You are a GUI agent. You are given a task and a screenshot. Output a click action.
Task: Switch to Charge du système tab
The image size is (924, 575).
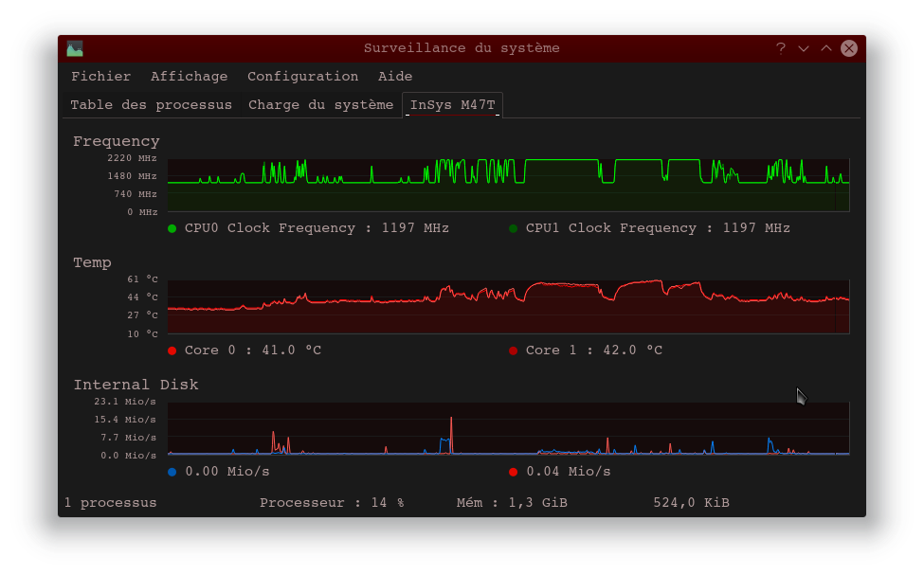coord(320,105)
